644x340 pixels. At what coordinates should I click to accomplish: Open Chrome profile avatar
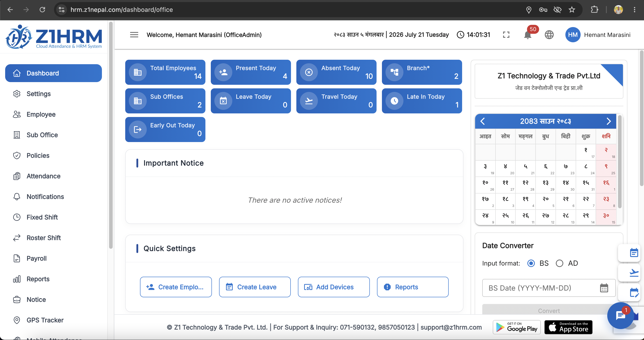coord(618,10)
